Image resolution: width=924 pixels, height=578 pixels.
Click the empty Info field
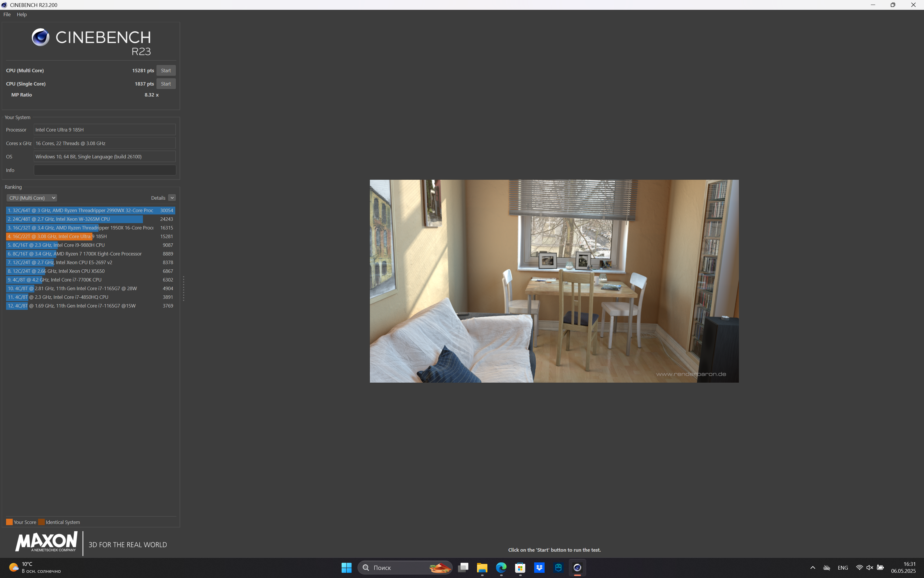click(x=105, y=170)
